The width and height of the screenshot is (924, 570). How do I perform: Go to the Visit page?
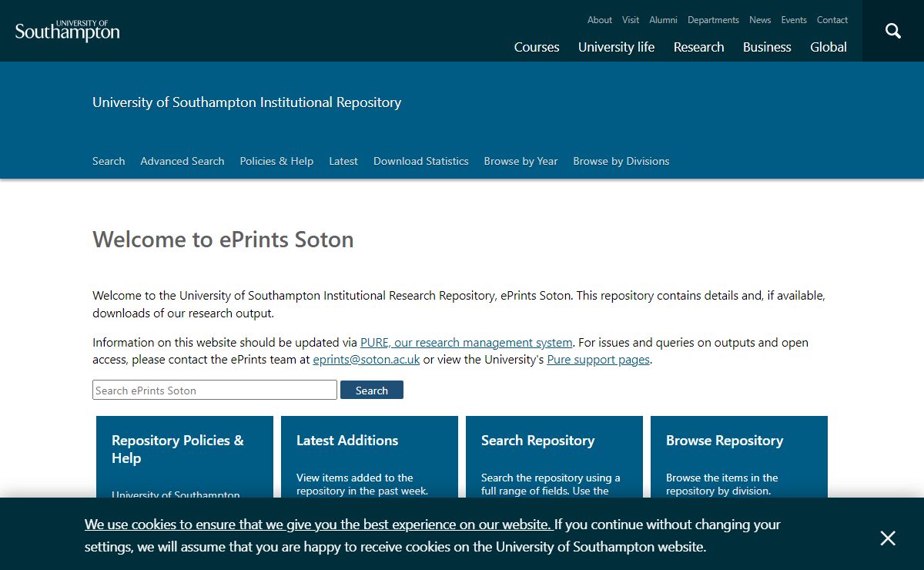click(x=631, y=20)
